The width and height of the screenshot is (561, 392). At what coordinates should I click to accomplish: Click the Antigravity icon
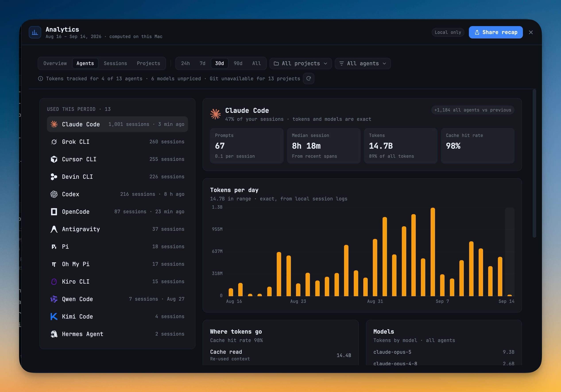(54, 229)
